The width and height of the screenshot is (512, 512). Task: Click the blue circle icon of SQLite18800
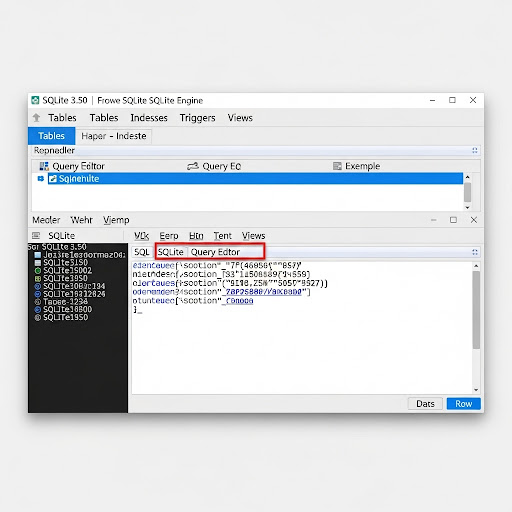click(38, 310)
